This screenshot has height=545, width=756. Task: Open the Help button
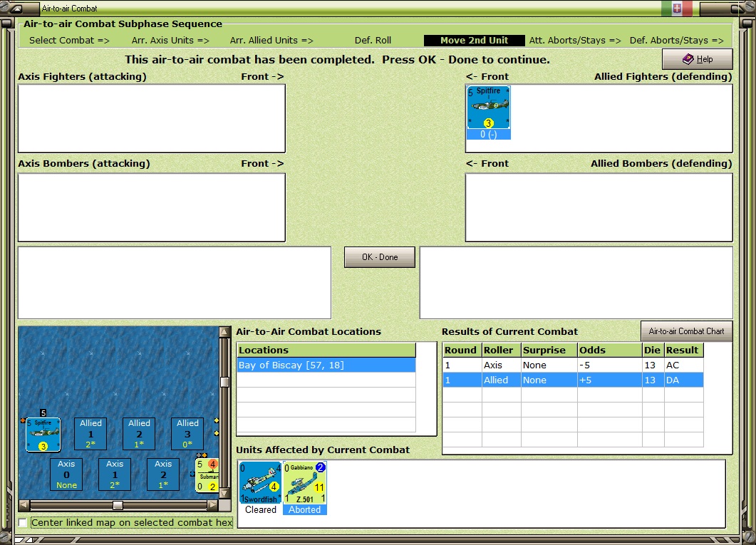[x=697, y=59]
